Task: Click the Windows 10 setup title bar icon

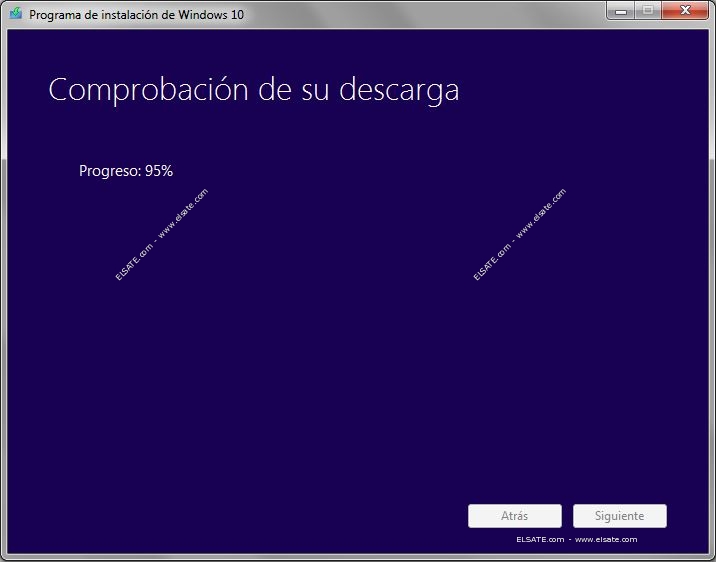Action: point(16,14)
